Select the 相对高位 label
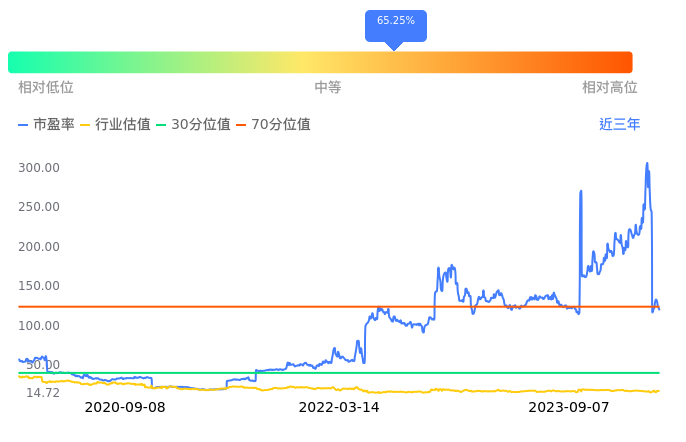 (610, 88)
